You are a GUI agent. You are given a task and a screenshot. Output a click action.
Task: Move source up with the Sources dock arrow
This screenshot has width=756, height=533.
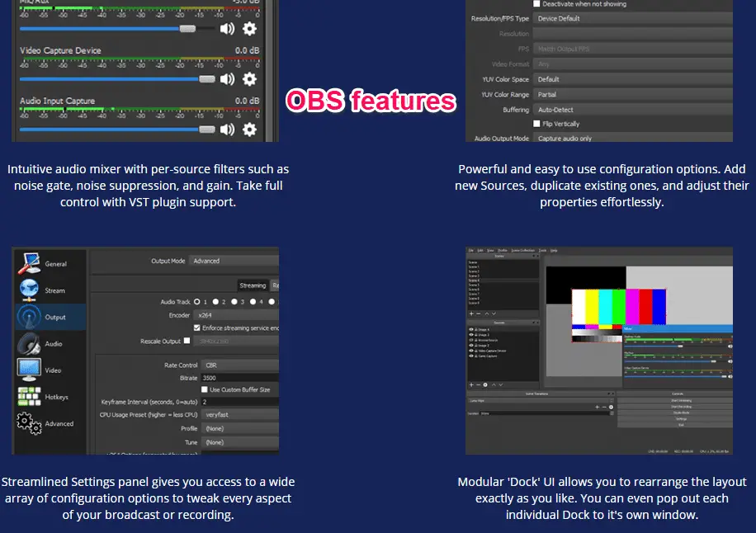click(494, 385)
